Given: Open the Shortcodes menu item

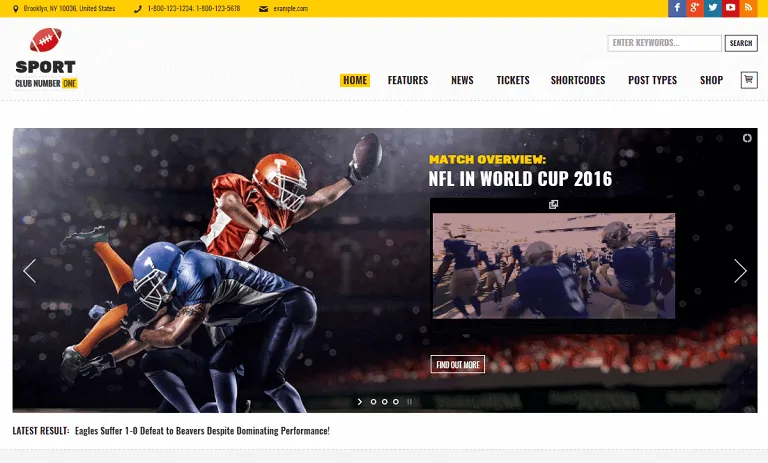Looking at the screenshot, I should point(578,80).
